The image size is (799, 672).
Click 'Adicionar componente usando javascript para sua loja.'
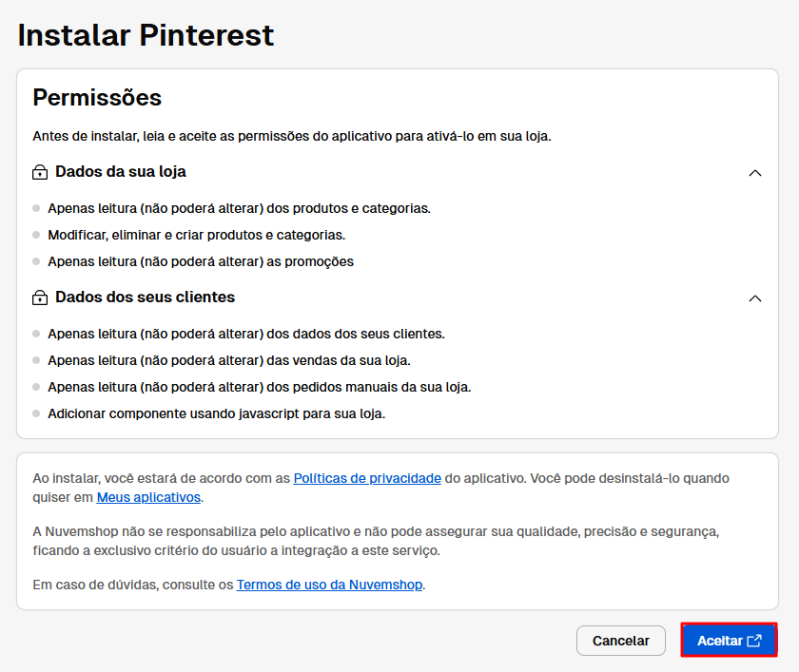(x=217, y=413)
